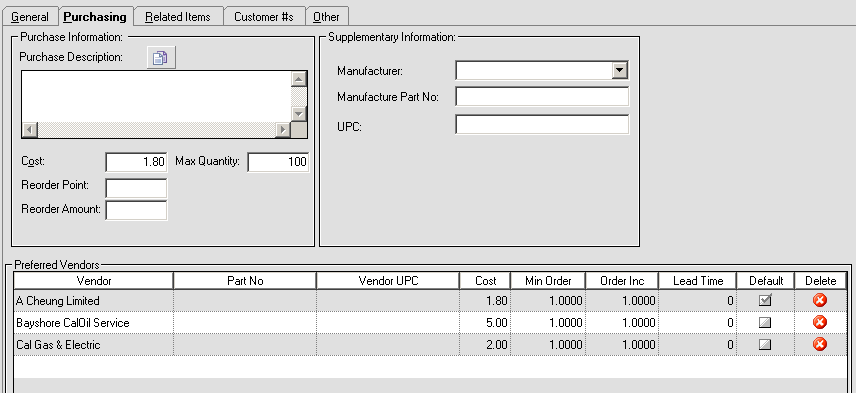Switch to the General tab
Image resolution: width=856 pixels, height=393 pixels.
coord(29,17)
